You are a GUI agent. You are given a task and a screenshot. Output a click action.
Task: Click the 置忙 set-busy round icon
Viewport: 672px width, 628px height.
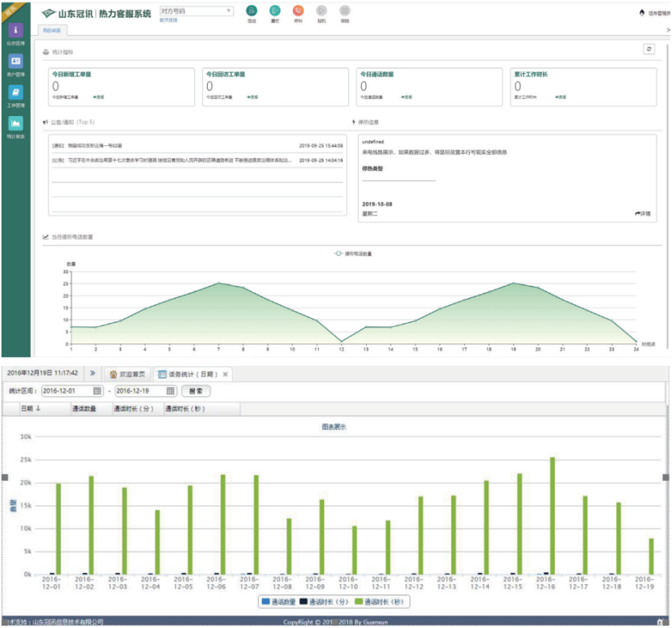pos(274,11)
